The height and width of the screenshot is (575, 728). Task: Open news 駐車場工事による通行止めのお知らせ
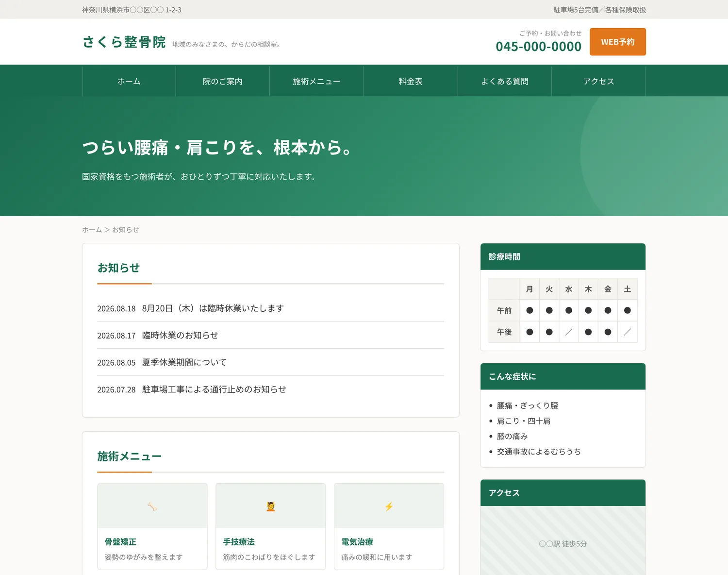tap(214, 389)
